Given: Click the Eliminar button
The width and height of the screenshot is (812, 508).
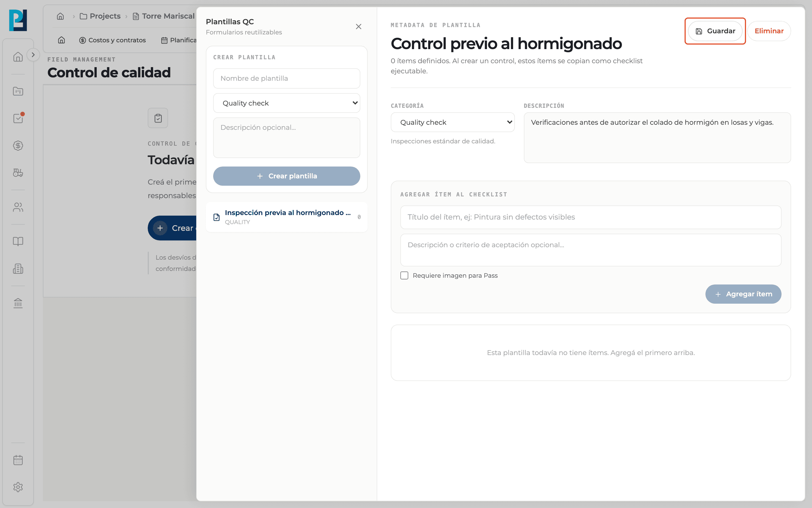Looking at the screenshot, I should tap(769, 31).
